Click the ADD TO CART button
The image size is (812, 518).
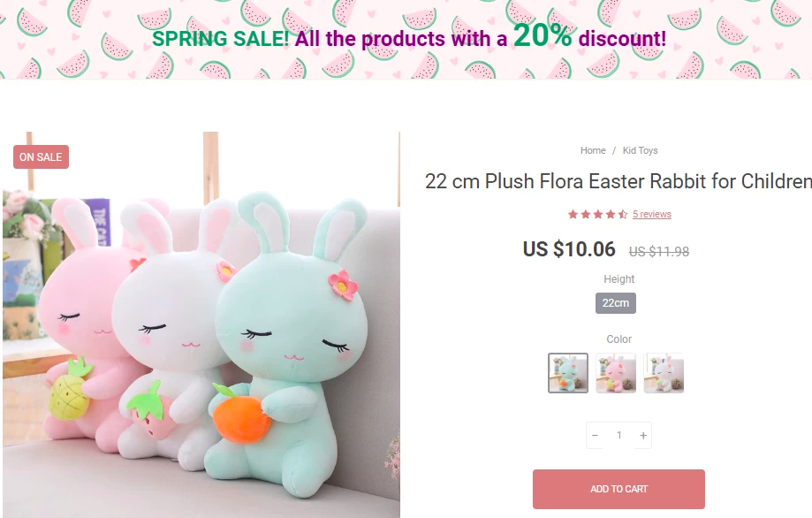(618, 488)
